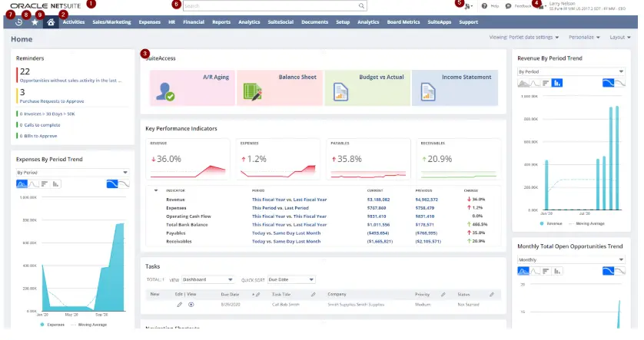Click the Oracle NetSuite logo
Screen dimensions: 644x340
pos(45,5)
